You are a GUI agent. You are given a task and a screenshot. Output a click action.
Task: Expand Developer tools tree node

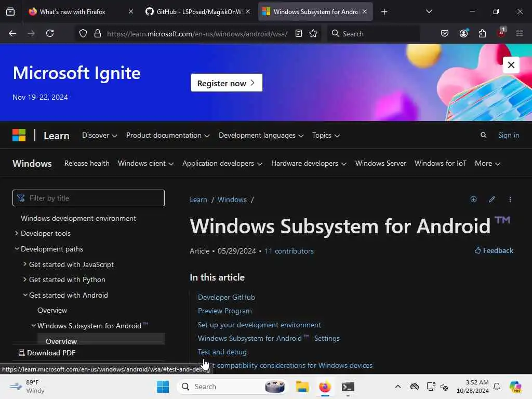[16, 233]
